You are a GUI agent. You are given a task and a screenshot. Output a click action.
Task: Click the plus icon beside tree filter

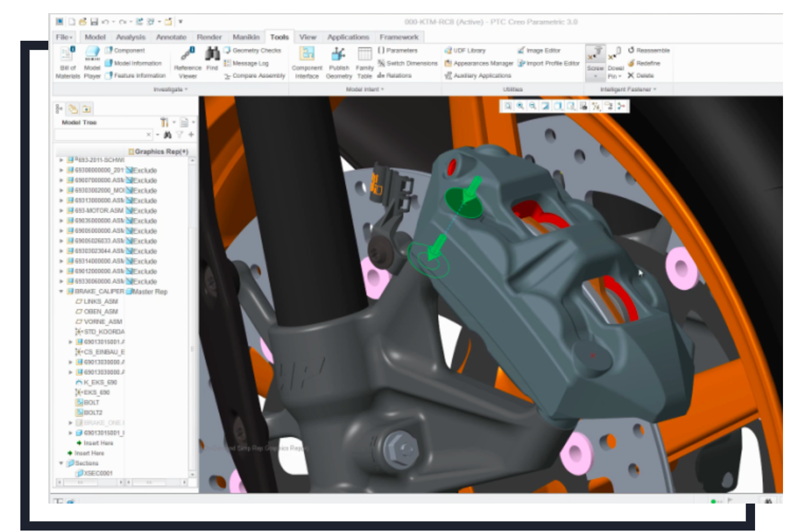191,135
